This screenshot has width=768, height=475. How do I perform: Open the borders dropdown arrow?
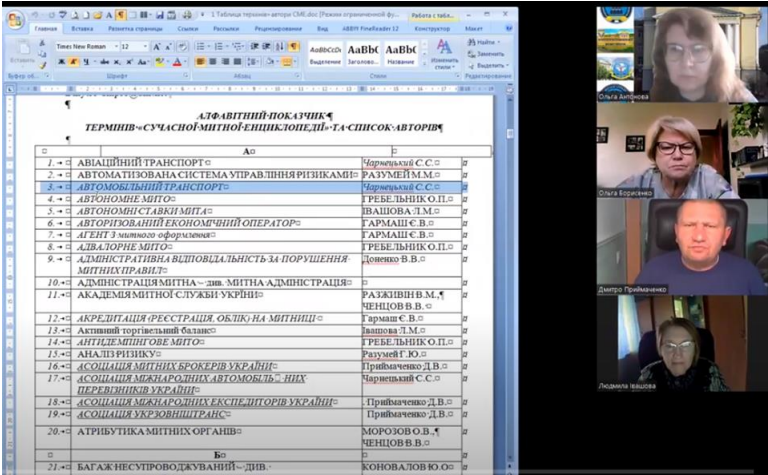point(295,62)
